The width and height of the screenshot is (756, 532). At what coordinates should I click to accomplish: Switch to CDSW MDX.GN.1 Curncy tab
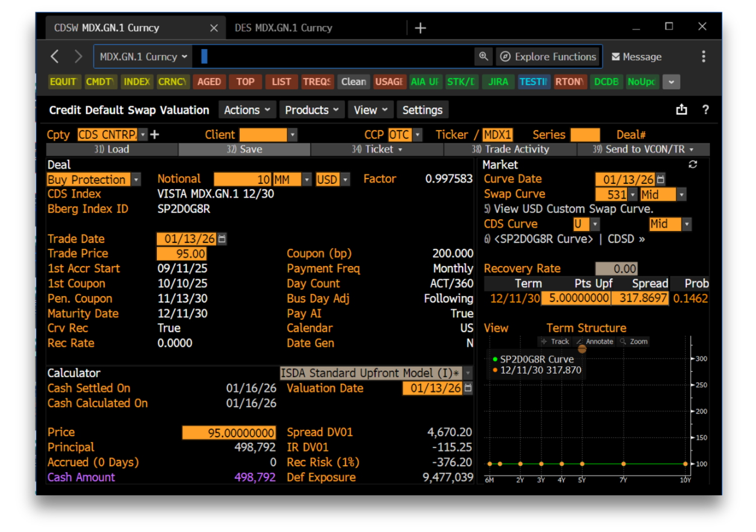pos(107,28)
